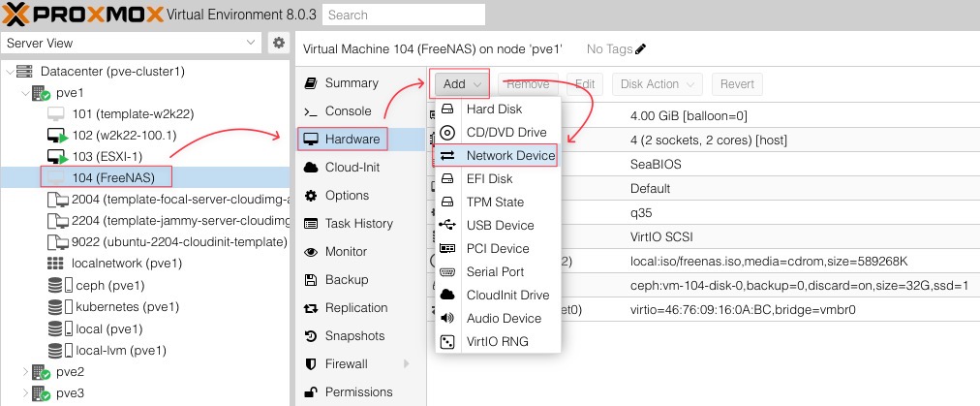Viewport: 980px width, 406px height.
Task: Click the pencil icon to edit tags
Action: (640, 48)
